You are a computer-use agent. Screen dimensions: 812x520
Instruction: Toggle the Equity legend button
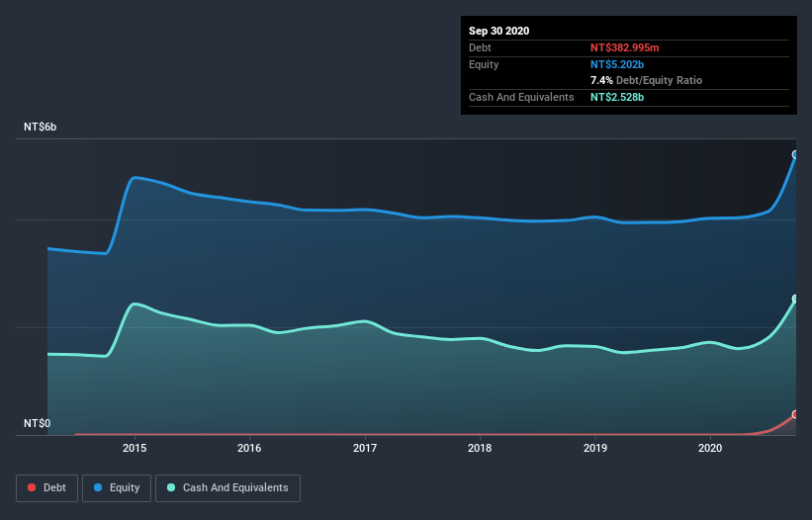click(x=117, y=488)
